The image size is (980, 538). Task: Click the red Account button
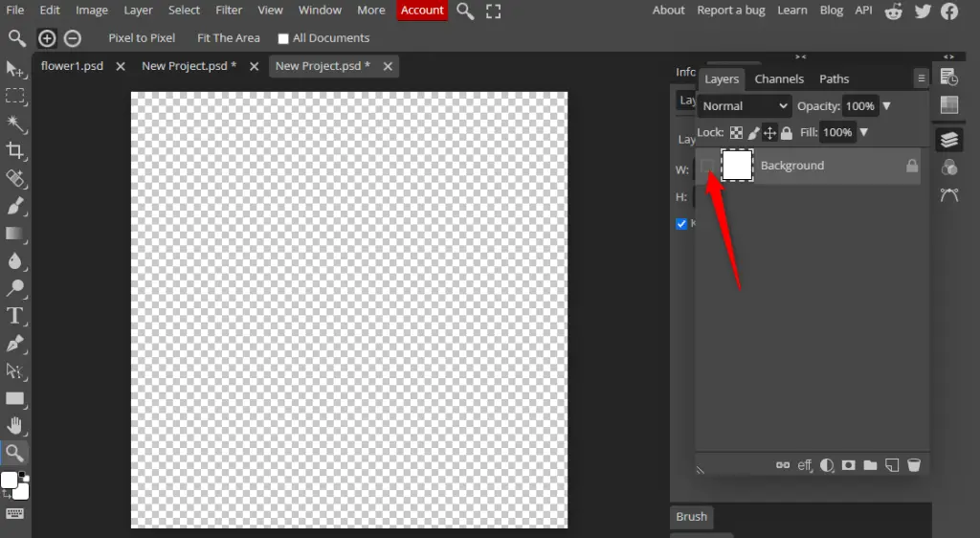click(x=422, y=11)
